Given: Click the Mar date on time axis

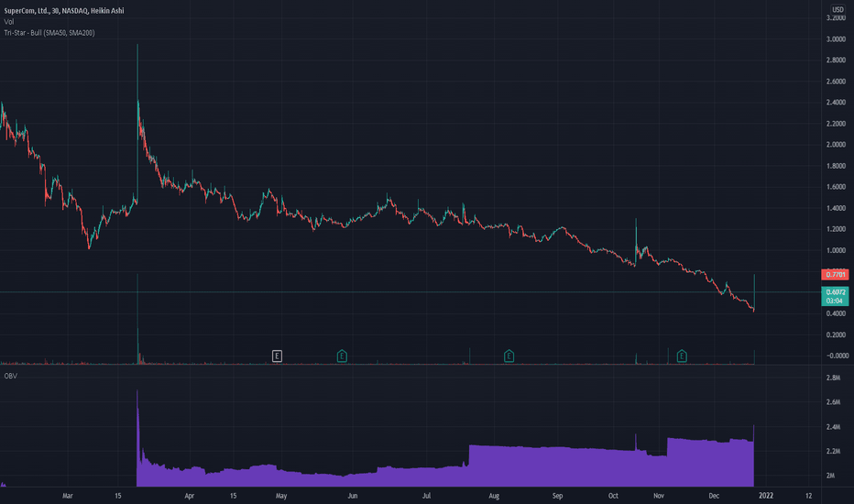Looking at the screenshot, I should 68,496.
